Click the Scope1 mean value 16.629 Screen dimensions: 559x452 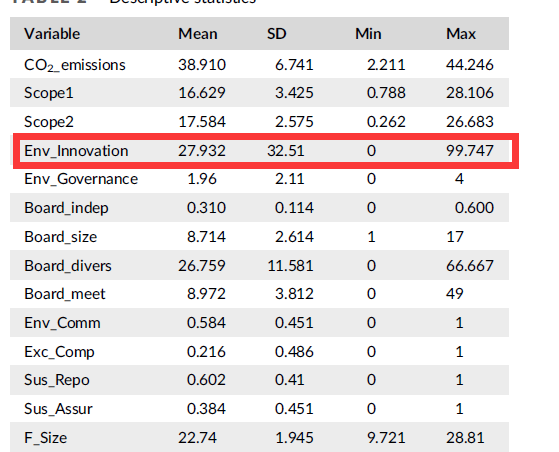point(202,93)
